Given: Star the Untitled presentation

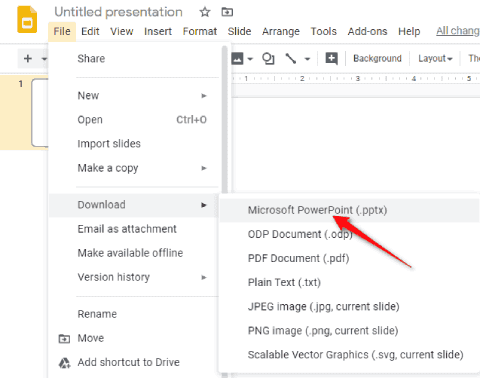Looking at the screenshot, I should (205, 12).
